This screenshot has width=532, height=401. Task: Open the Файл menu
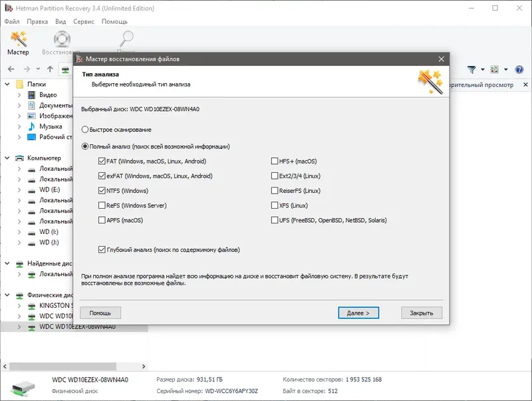pyautogui.click(x=12, y=22)
